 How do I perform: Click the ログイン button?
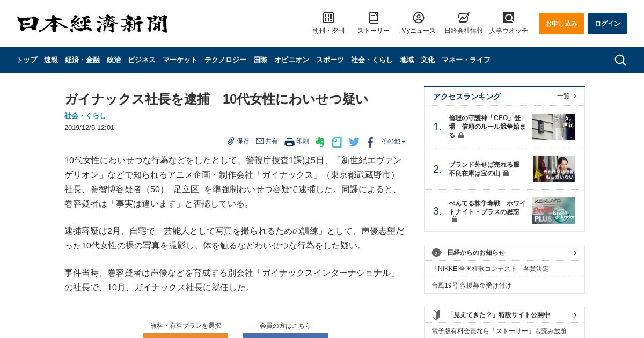click(608, 24)
